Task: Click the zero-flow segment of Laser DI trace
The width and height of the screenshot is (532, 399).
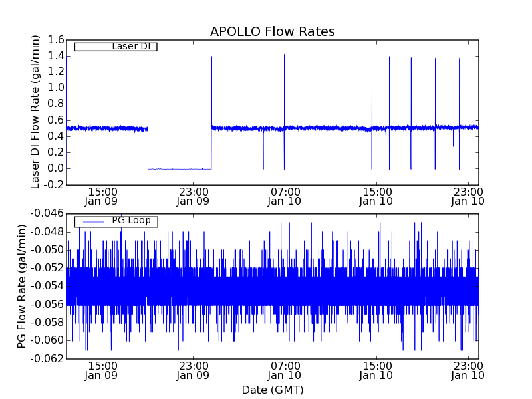Action: 180,169
